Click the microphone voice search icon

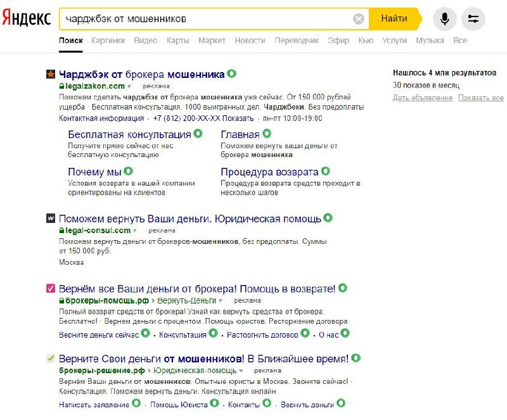tap(444, 19)
